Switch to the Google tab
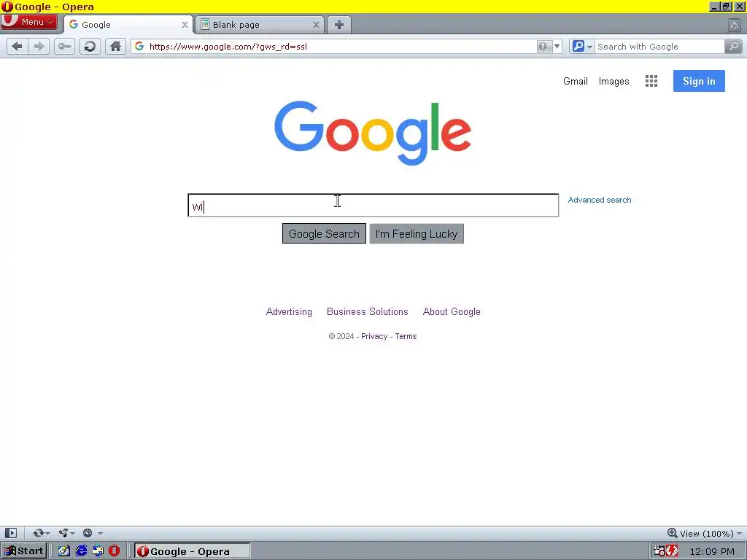 pos(128,25)
